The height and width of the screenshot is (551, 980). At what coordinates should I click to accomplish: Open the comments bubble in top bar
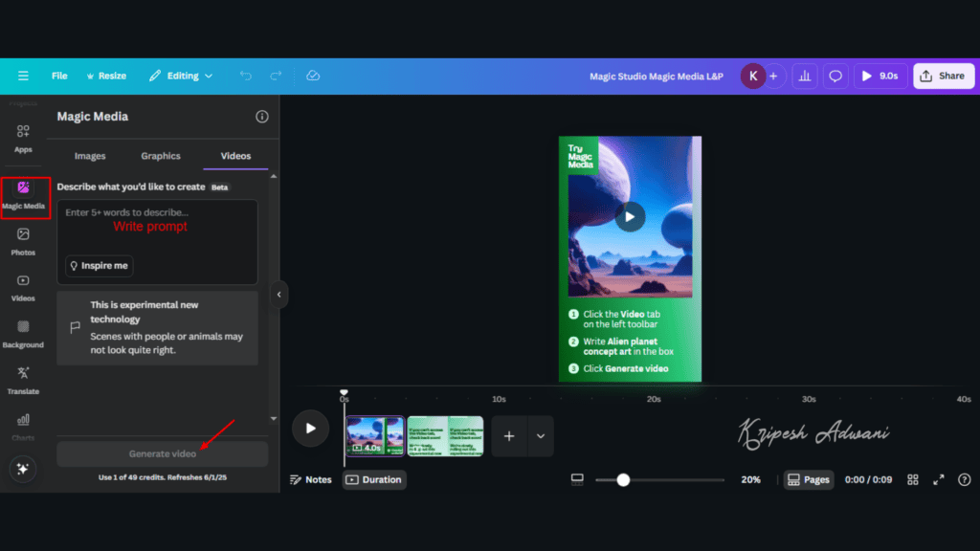(x=835, y=76)
